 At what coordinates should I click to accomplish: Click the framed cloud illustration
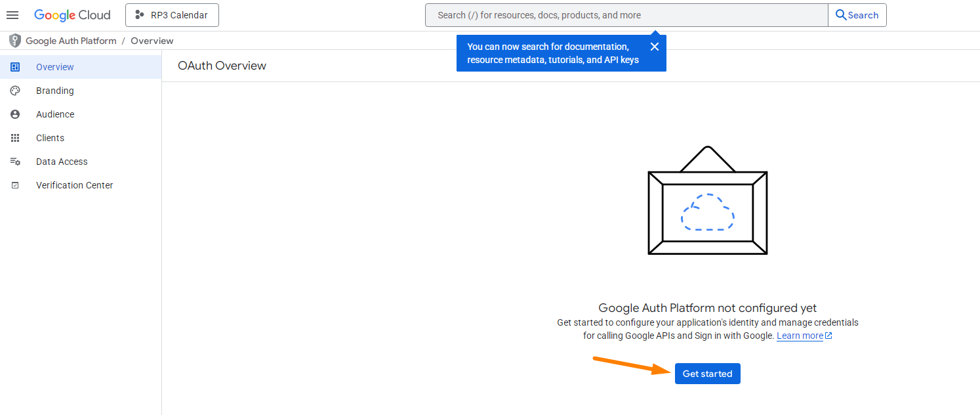point(707,200)
